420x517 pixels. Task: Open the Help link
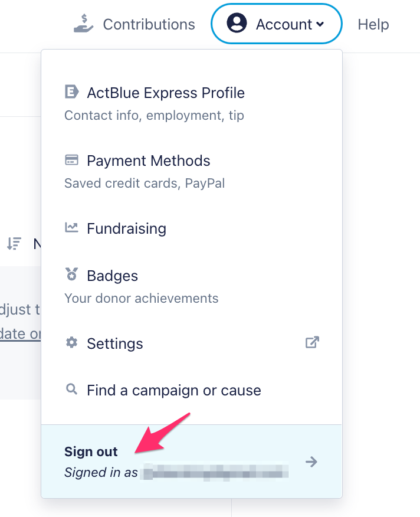(373, 24)
